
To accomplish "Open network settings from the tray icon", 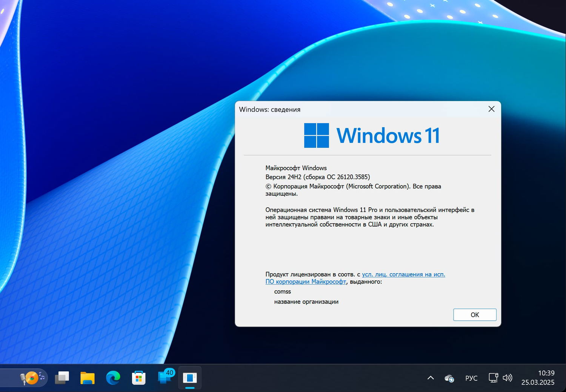I will 493,378.
